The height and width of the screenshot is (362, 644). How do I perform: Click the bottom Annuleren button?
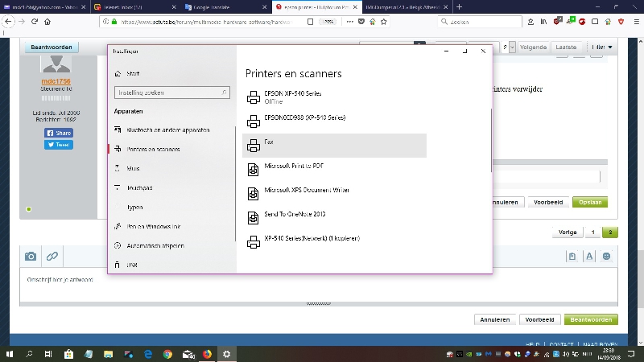(x=495, y=319)
